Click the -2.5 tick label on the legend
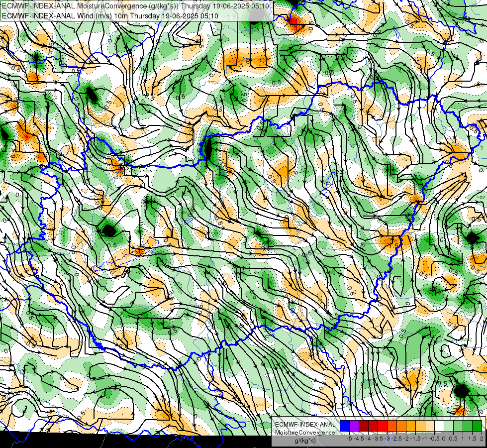 [396, 439]
